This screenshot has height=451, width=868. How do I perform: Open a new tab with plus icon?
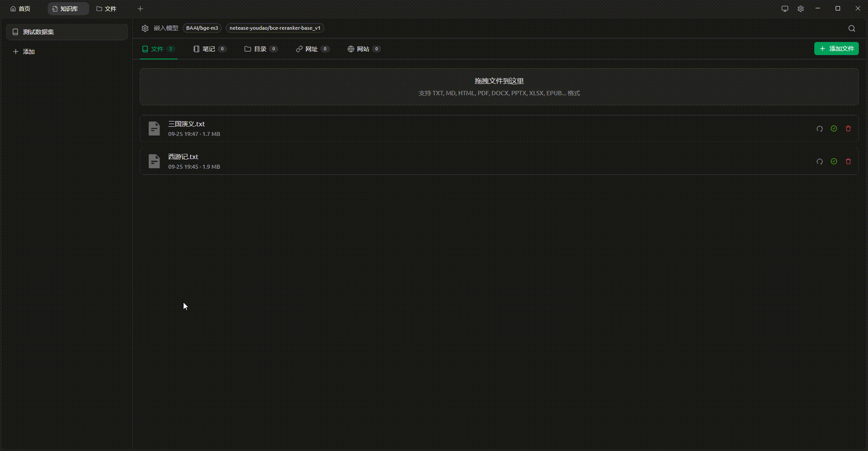pyautogui.click(x=140, y=9)
